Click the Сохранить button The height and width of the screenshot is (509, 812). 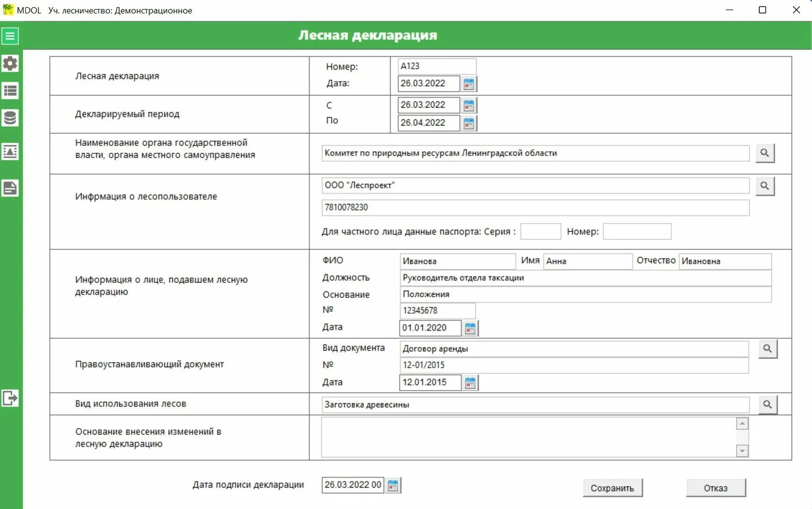pyautogui.click(x=612, y=488)
